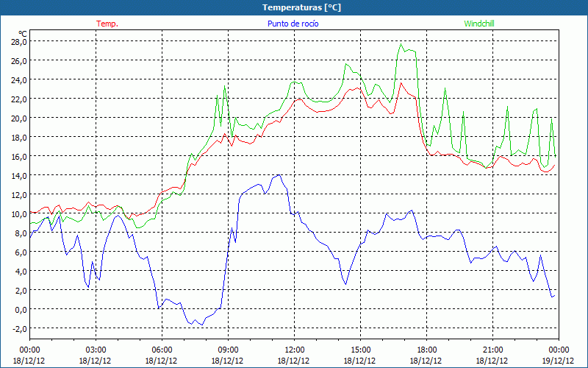Screen dimensions: 588x368
Task: Click the 14,0 y-axis value
Action: 19,176
